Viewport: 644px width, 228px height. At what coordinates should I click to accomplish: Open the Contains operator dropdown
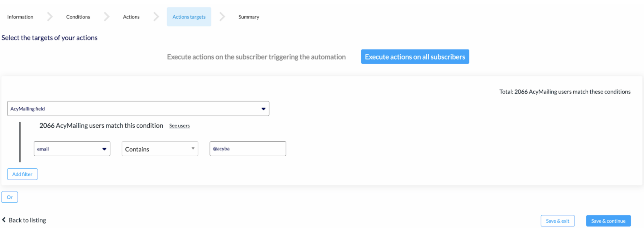160,149
